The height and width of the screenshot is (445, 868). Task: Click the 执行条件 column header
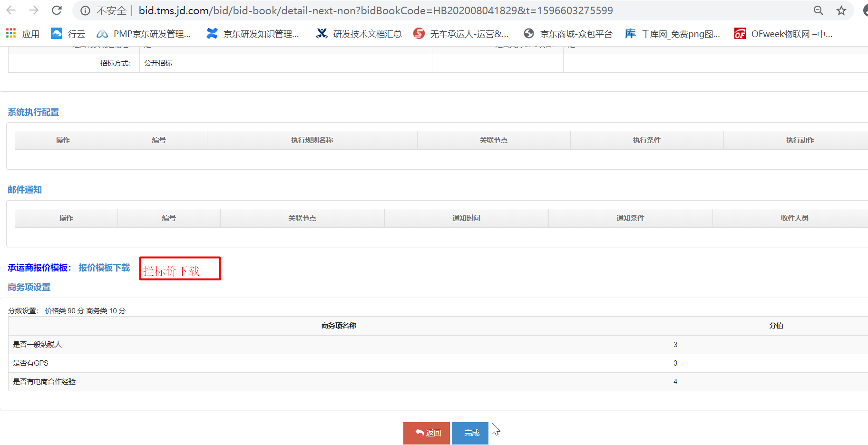click(x=647, y=140)
